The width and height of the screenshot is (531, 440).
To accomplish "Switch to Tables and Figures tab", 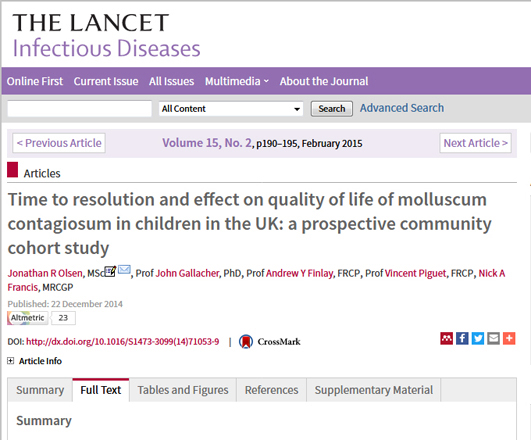I will (x=183, y=390).
